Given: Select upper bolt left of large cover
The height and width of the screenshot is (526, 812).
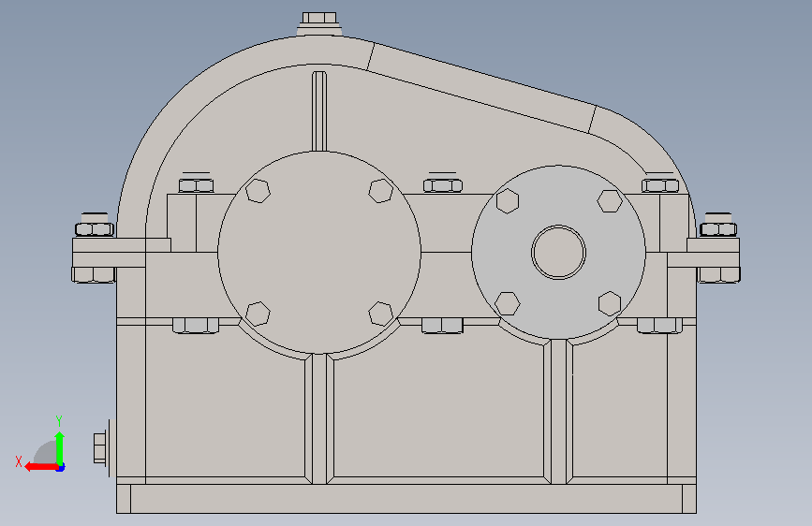Looking at the screenshot, I should 197,185.
